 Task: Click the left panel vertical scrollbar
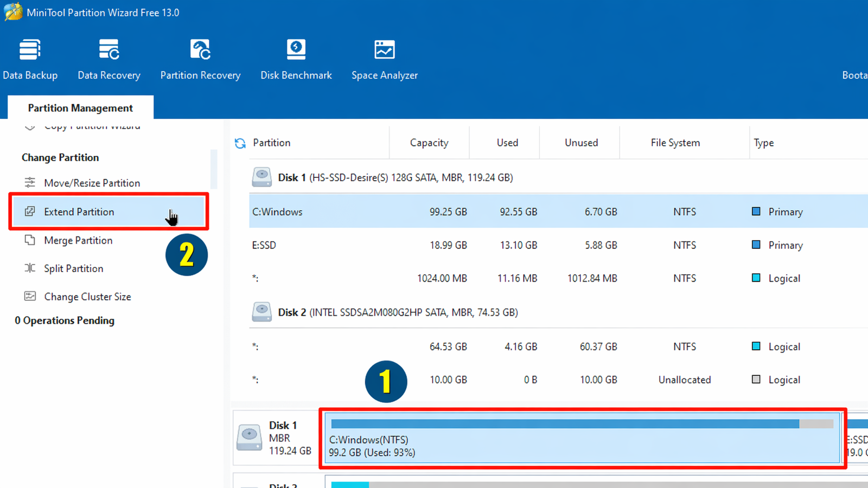point(214,169)
